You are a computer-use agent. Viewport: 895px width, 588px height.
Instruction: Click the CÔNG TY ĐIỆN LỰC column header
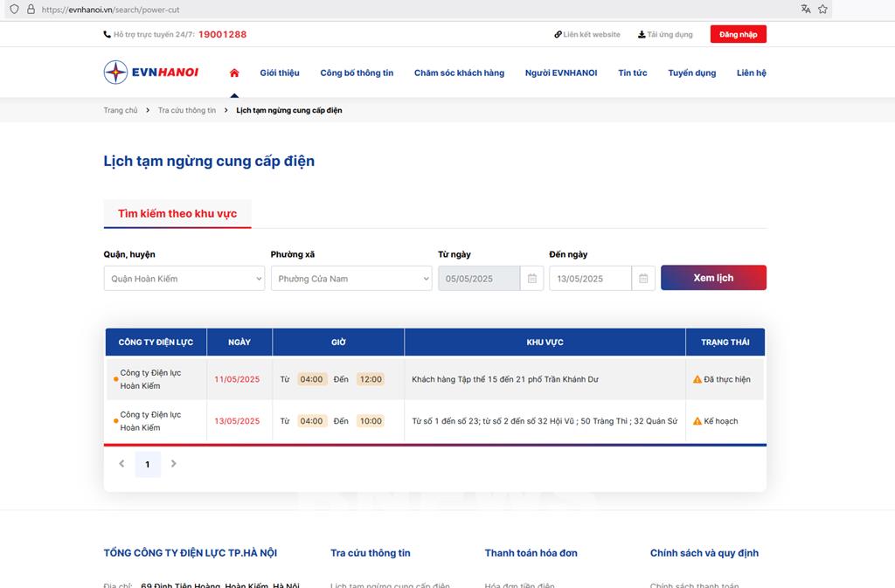pos(156,342)
